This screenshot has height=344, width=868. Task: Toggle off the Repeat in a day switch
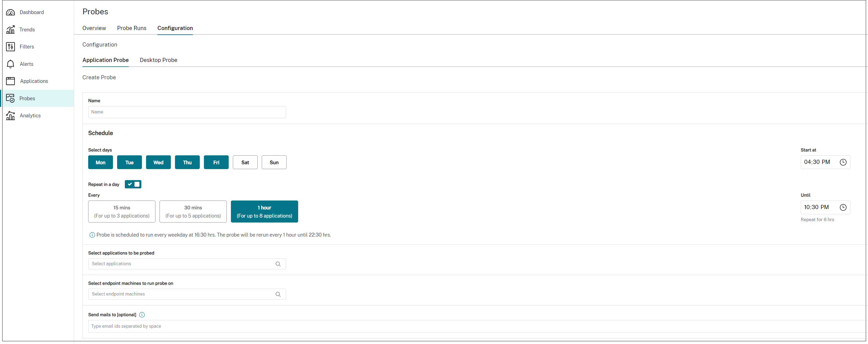pos(133,184)
